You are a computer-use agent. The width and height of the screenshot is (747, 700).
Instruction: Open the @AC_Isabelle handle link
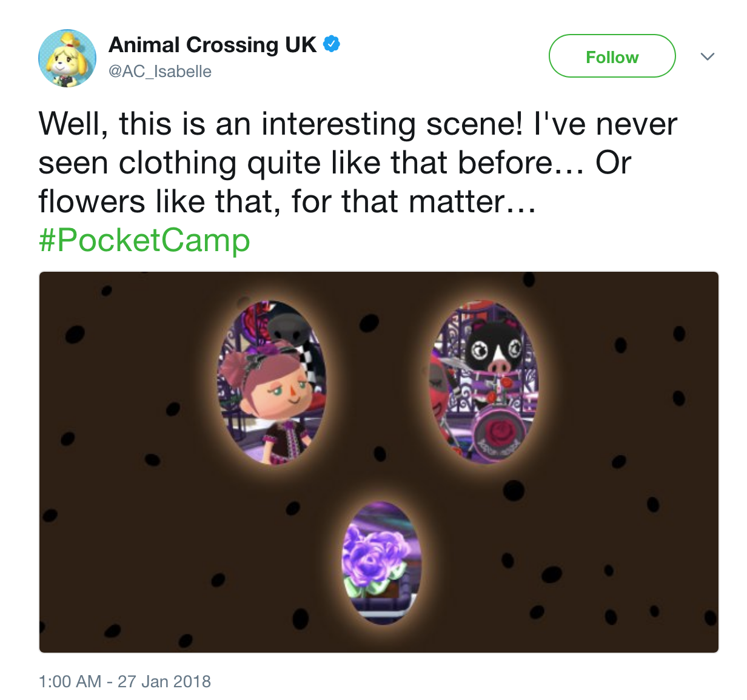click(x=160, y=72)
